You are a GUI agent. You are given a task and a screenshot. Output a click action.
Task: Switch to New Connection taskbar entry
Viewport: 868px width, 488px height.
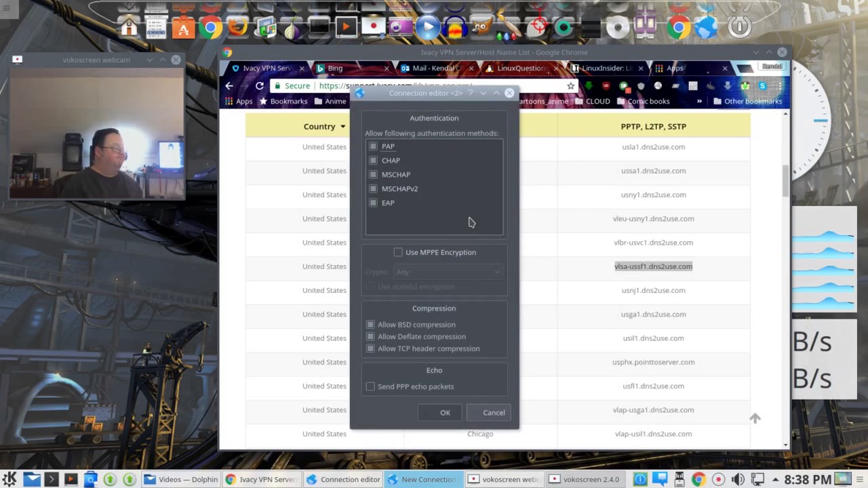424,479
